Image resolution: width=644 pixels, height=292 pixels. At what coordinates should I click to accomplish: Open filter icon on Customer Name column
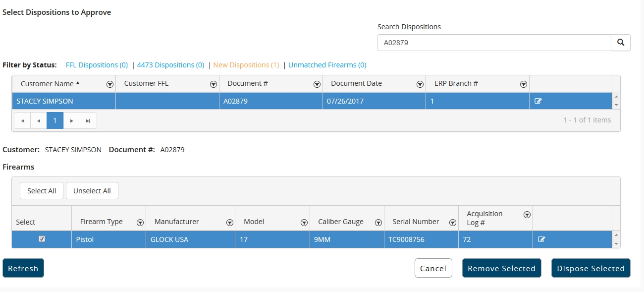point(110,84)
